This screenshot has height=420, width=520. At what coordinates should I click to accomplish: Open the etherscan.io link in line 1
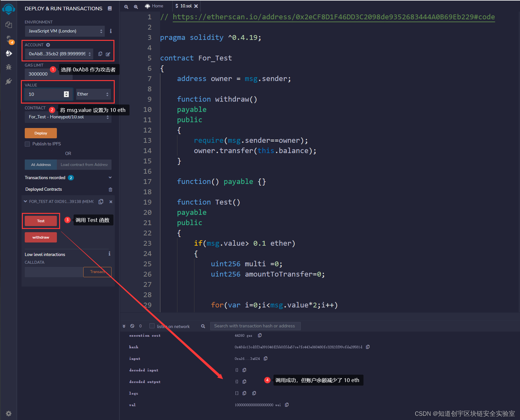click(334, 17)
